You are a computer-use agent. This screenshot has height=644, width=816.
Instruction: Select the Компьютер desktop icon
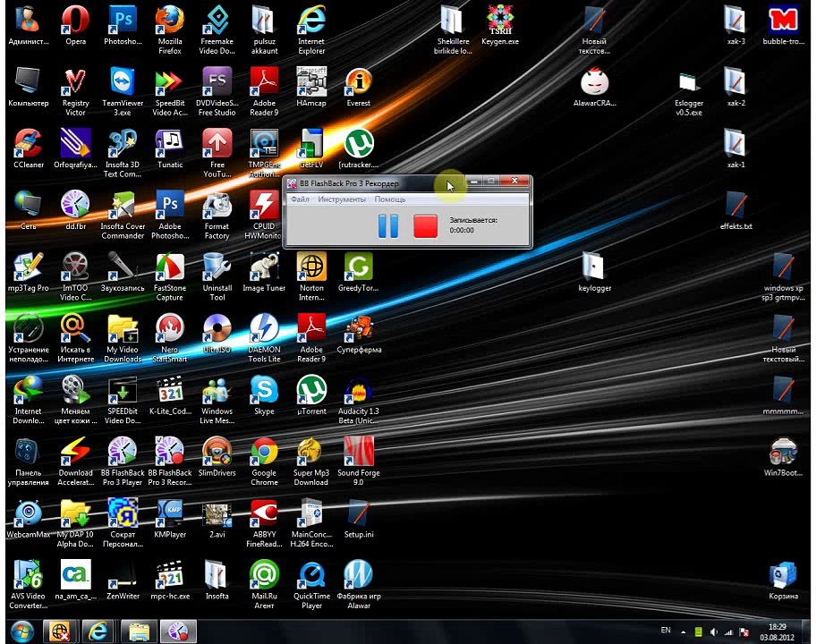(x=29, y=87)
